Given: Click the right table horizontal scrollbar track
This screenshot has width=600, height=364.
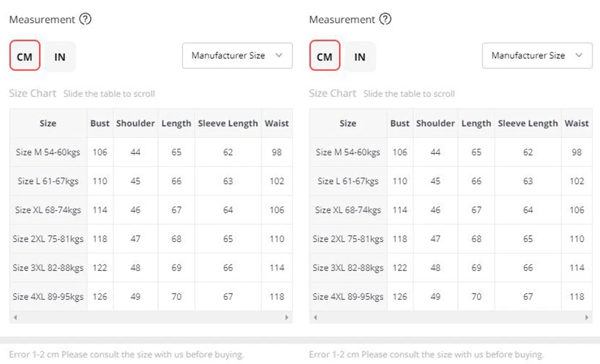Looking at the screenshot, I should tap(450, 317).
